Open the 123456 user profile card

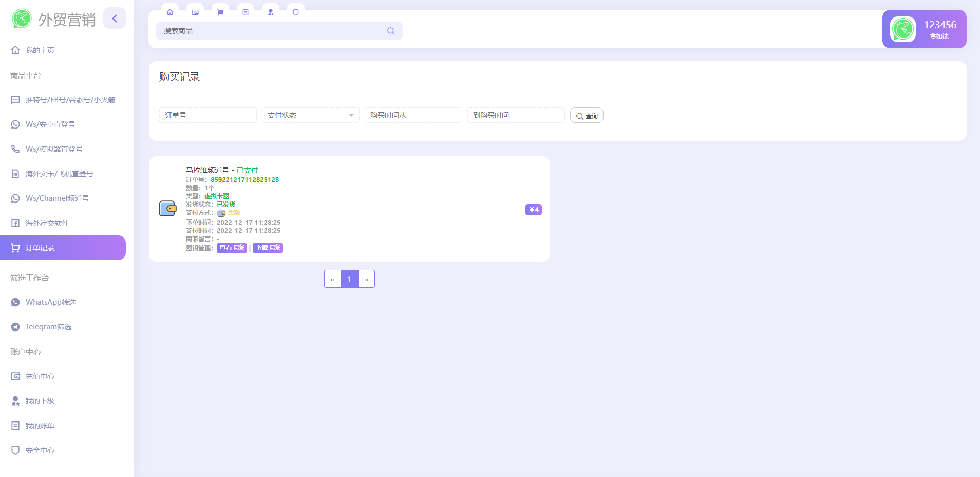point(924,29)
